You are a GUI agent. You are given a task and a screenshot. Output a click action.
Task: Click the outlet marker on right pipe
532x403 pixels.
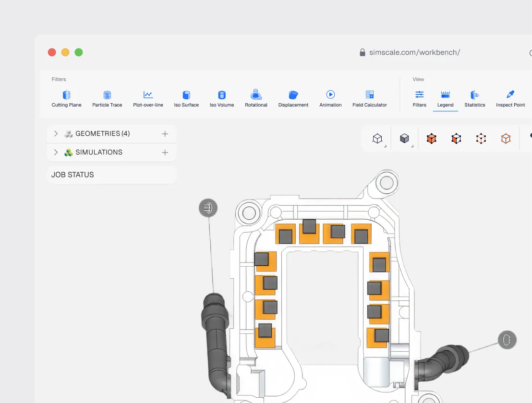point(507,340)
